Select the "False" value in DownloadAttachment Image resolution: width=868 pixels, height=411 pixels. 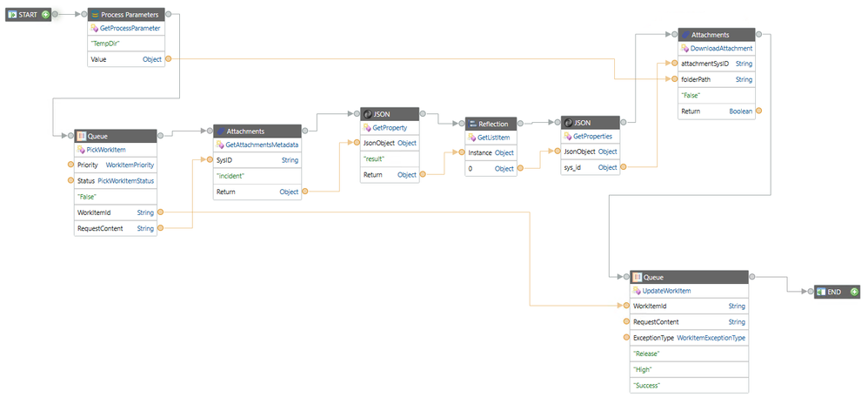(x=691, y=95)
